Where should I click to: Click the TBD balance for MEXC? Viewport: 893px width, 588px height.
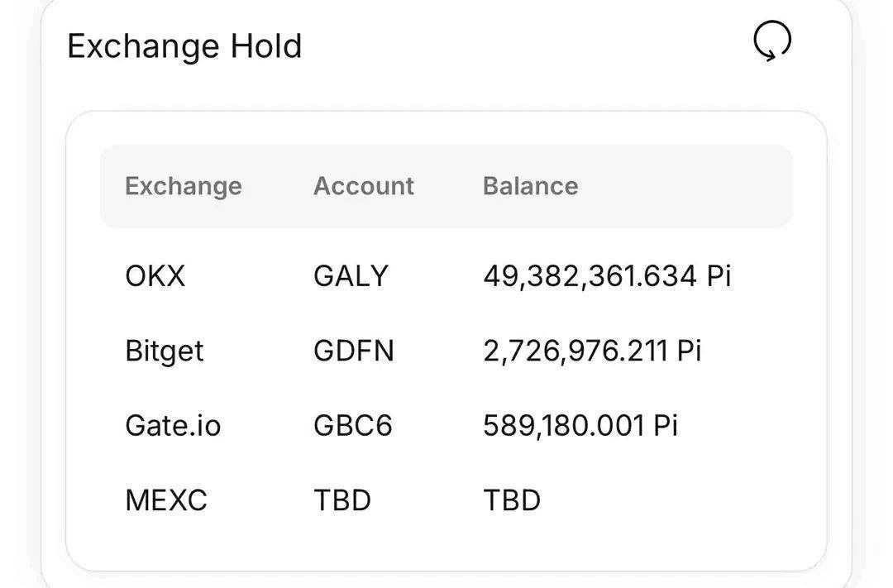pyautogui.click(x=512, y=500)
